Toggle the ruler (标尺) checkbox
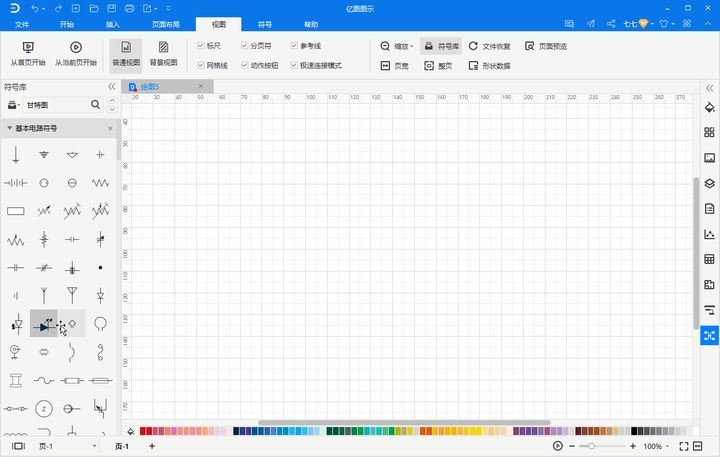Screen dimensions: 720x457 (x=201, y=45)
